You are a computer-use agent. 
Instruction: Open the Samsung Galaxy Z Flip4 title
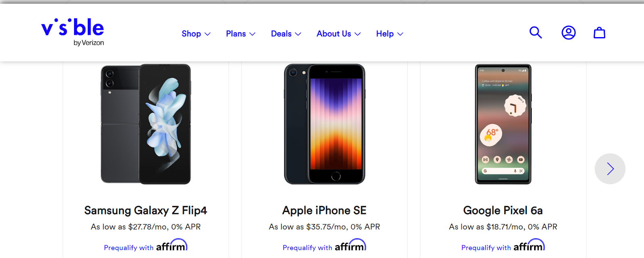coord(146,210)
